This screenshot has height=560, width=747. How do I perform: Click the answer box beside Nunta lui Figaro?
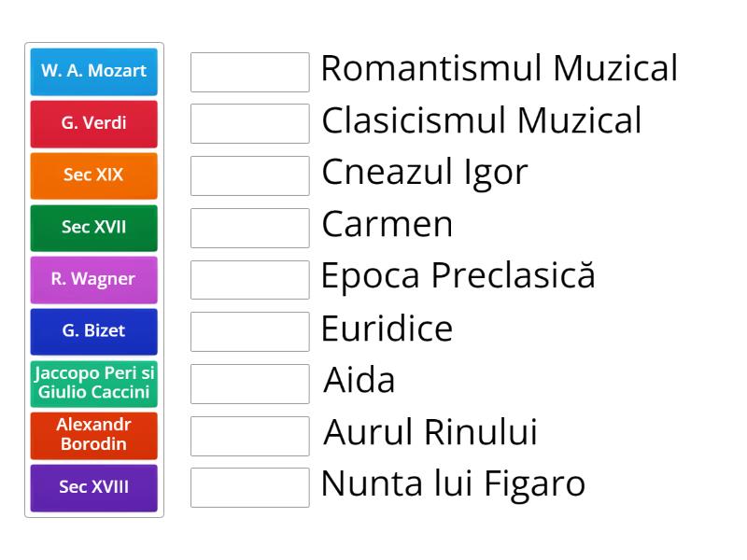tap(248, 488)
